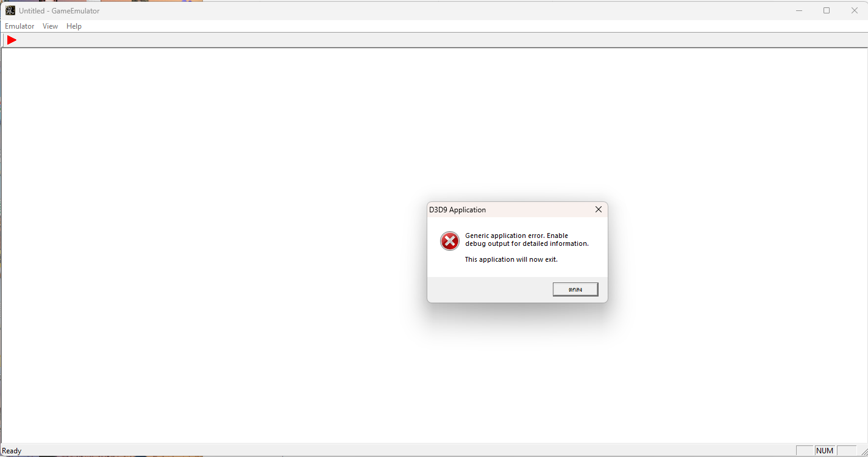Confirm the error with the ตกลง button
Image resolution: width=868 pixels, height=457 pixels.
pos(575,289)
